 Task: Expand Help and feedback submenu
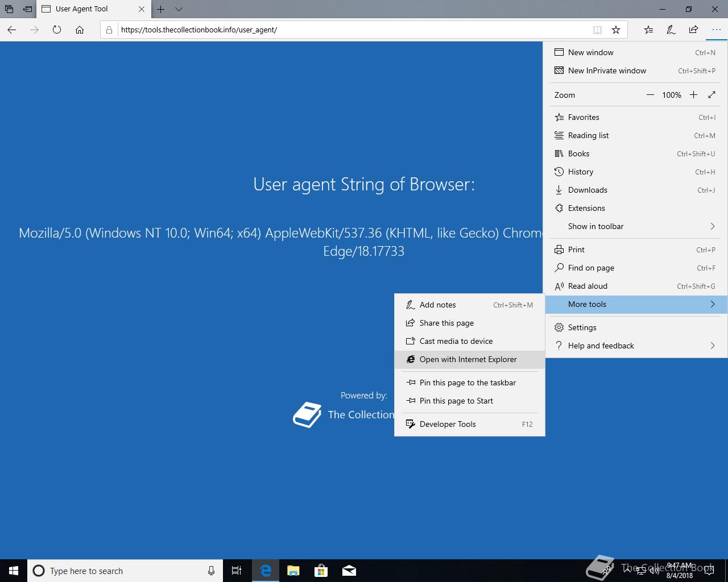(635, 346)
